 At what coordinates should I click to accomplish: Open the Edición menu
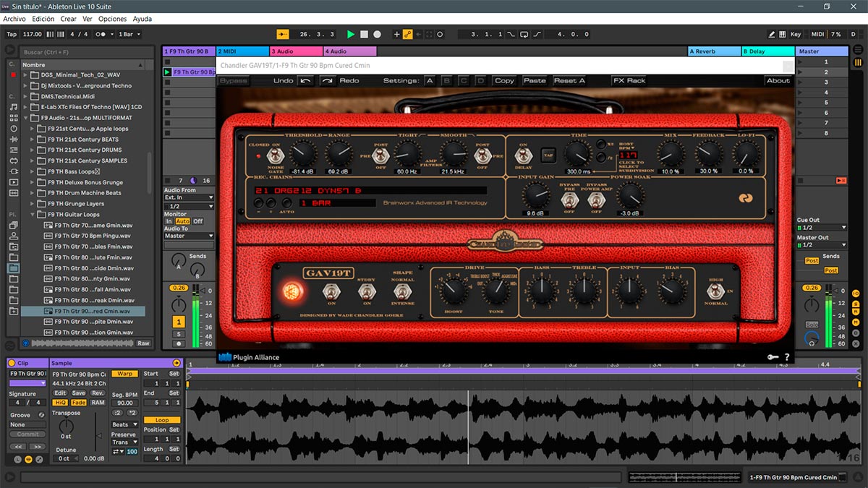[x=43, y=19]
